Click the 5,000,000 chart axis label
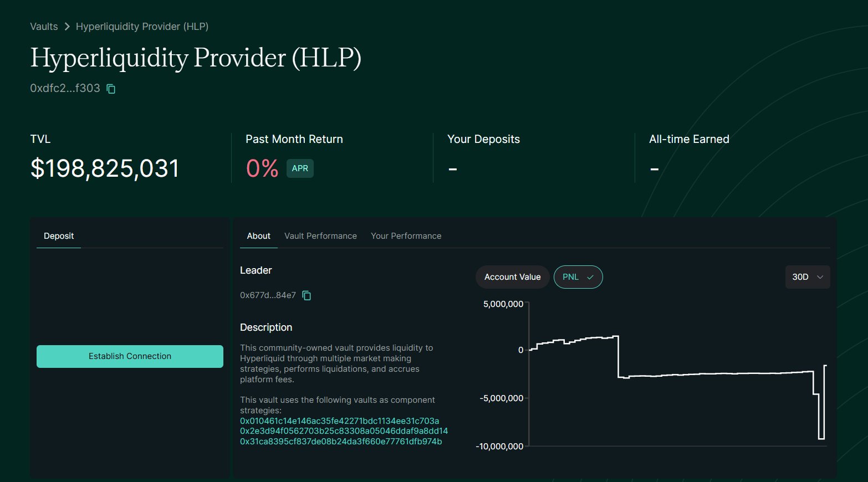This screenshot has width=868, height=482. [x=503, y=304]
